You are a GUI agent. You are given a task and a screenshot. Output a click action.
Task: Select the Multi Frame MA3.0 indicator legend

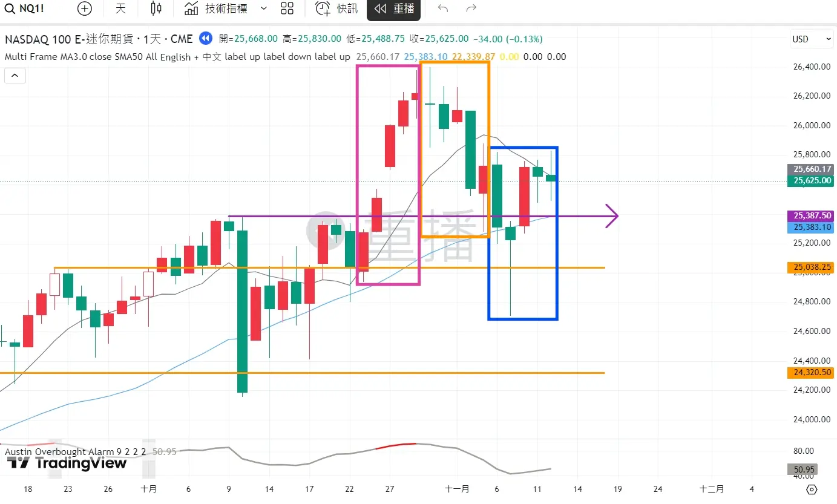[121, 57]
